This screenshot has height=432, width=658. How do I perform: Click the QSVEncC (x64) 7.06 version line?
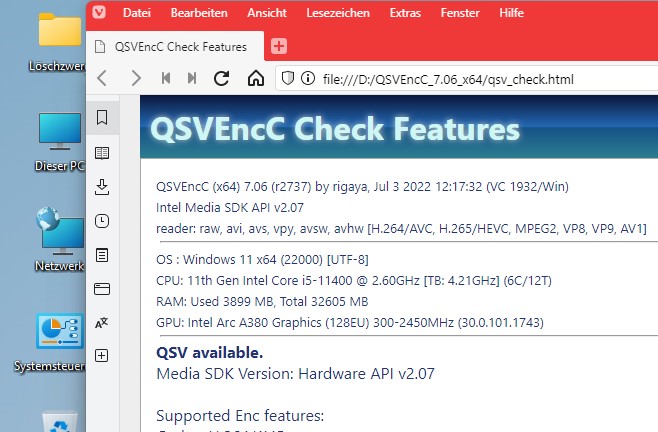pyautogui.click(x=362, y=186)
